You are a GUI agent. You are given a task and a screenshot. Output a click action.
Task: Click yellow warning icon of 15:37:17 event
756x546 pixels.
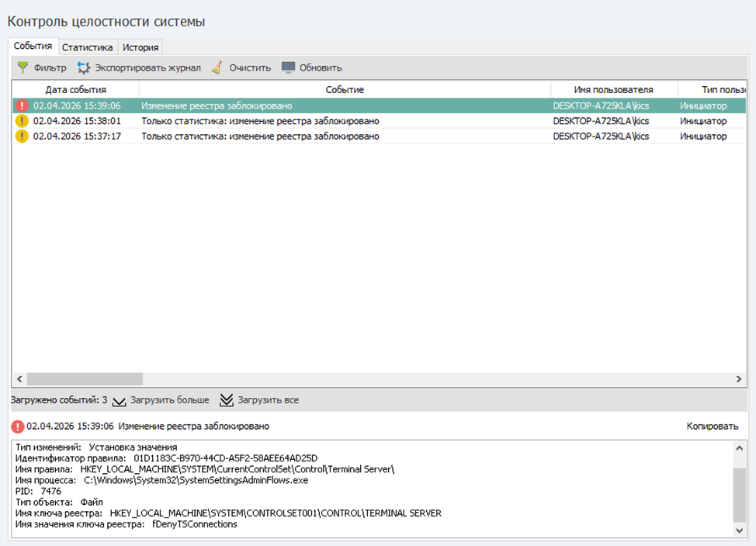[x=22, y=136]
